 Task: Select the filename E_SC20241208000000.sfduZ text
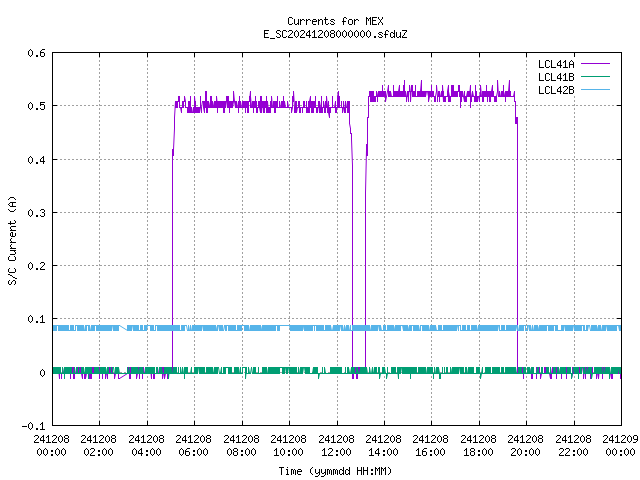coord(335,34)
